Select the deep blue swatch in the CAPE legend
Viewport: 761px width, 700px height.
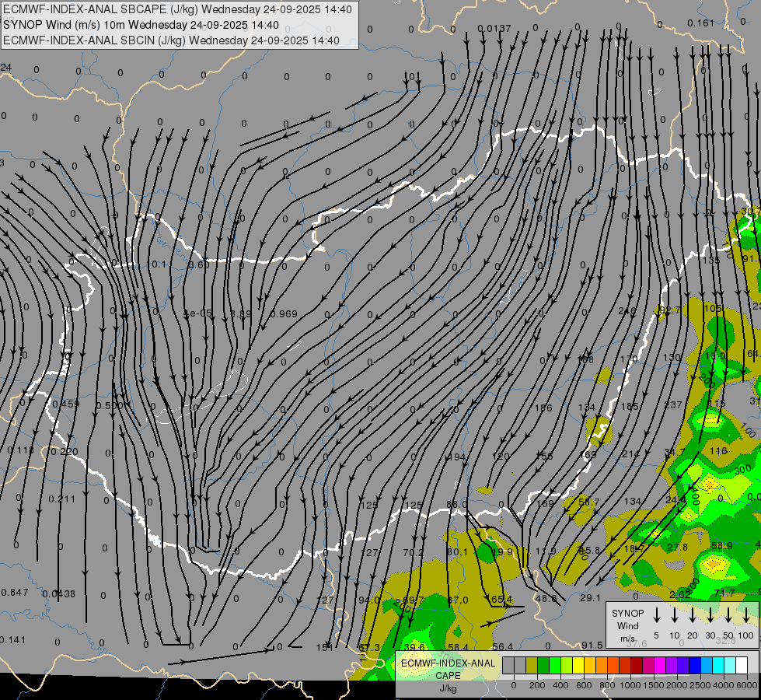click(694, 666)
